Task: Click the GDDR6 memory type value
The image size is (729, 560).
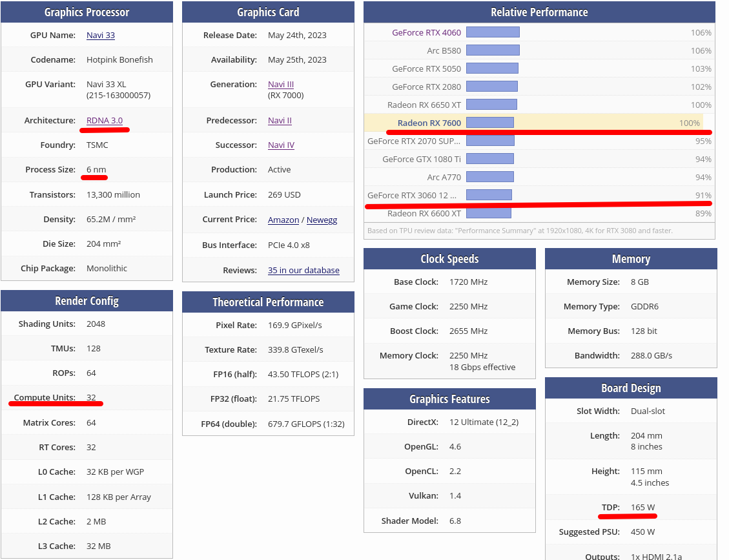Action: 644,307
